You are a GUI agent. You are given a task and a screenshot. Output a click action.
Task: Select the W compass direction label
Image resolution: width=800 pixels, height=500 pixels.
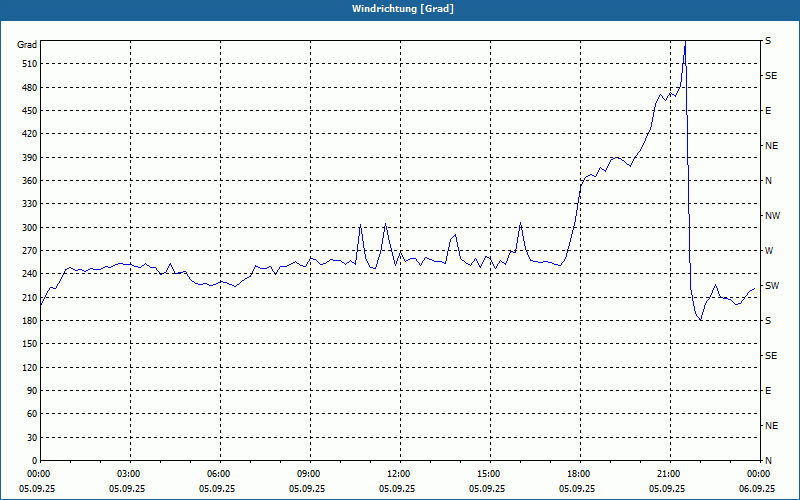(769, 251)
